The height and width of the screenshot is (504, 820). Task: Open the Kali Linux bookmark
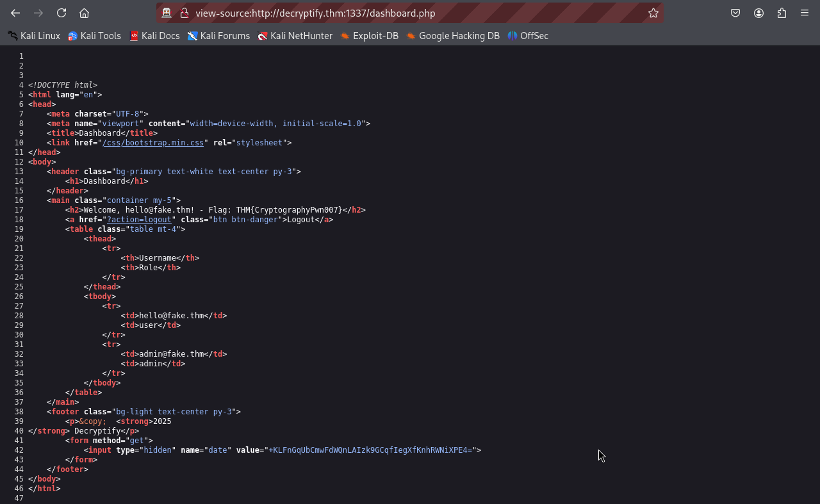click(x=34, y=36)
